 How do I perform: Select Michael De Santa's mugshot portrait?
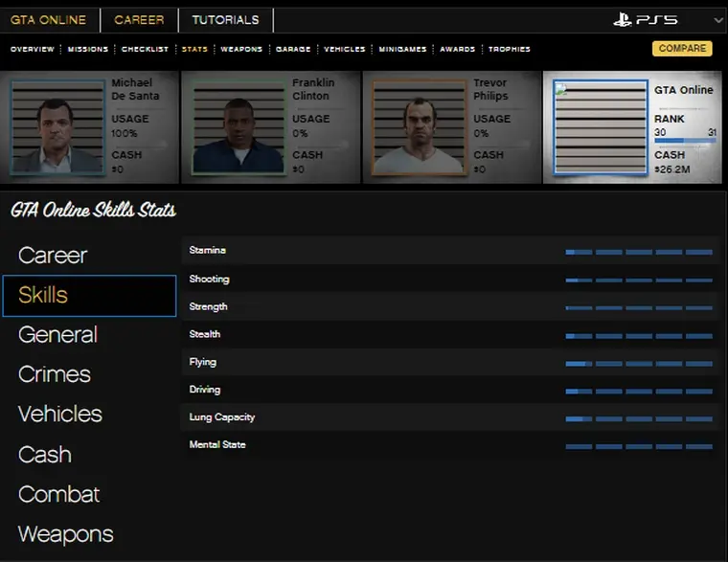click(x=58, y=127)
